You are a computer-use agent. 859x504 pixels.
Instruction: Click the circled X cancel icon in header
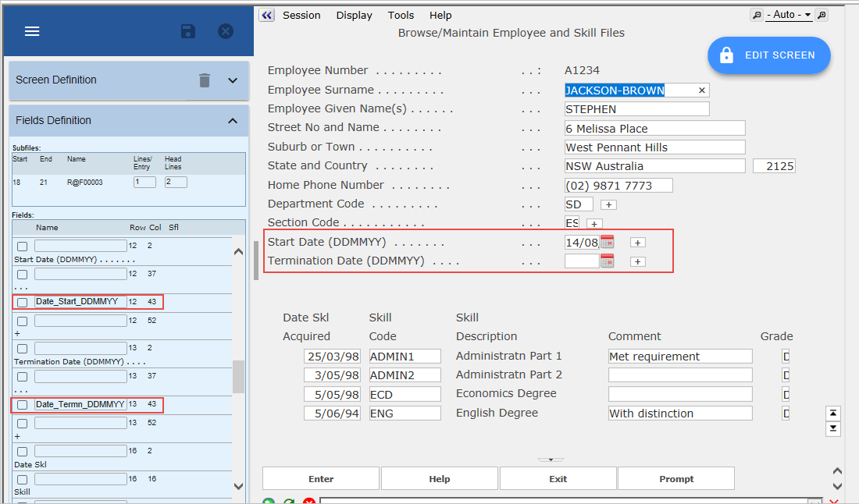point(226,31)
